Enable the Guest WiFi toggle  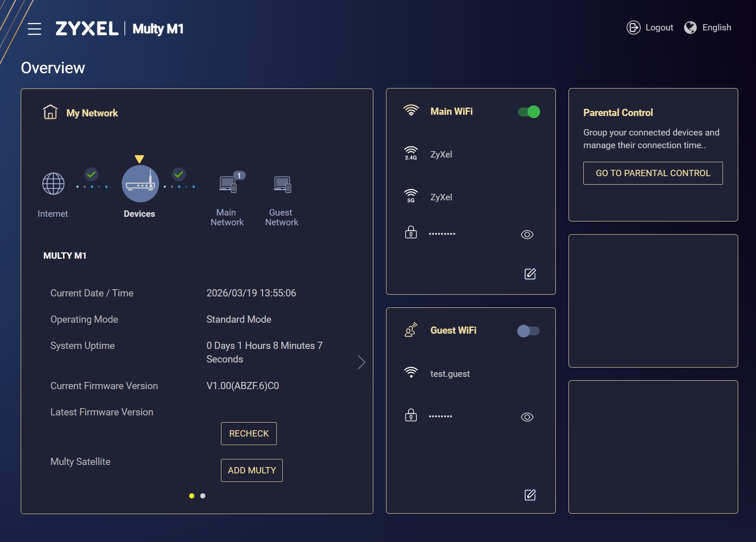pos(529,331)
